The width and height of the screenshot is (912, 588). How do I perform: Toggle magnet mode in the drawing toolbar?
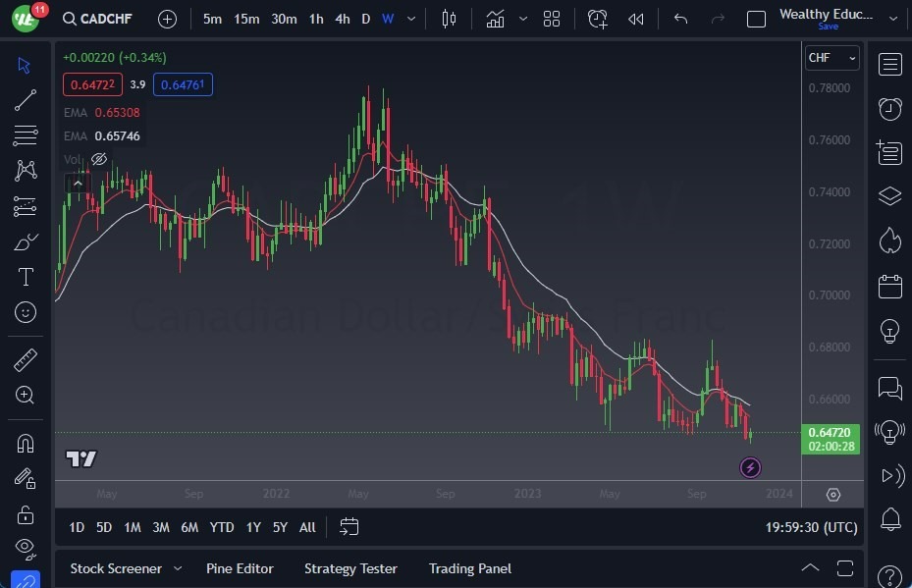click(x=26, y=444)
